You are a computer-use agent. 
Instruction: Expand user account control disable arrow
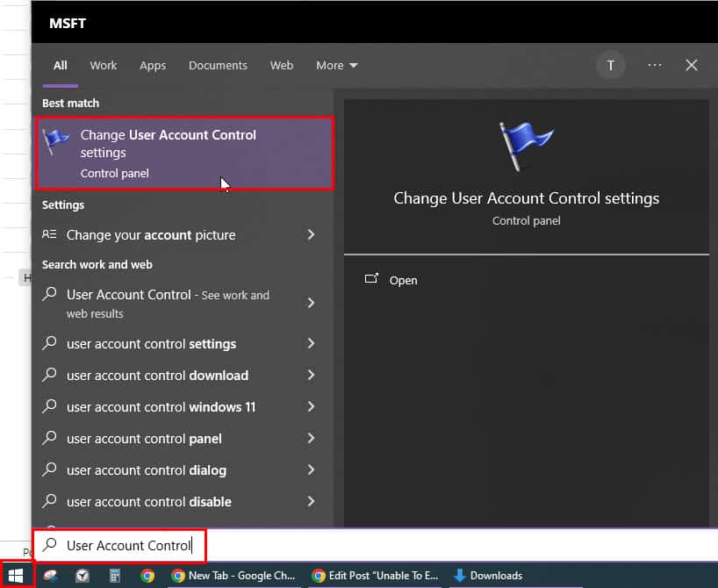click(x=311, y=501)
